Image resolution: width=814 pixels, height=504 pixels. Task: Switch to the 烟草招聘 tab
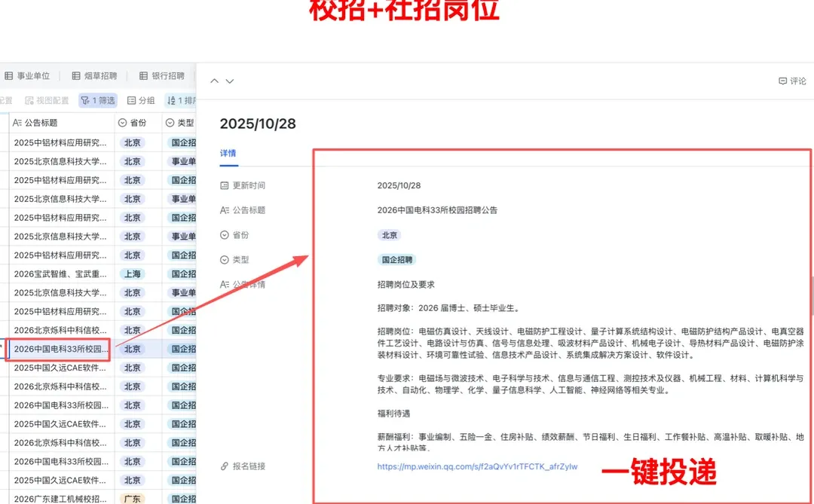tap(96, 75)
